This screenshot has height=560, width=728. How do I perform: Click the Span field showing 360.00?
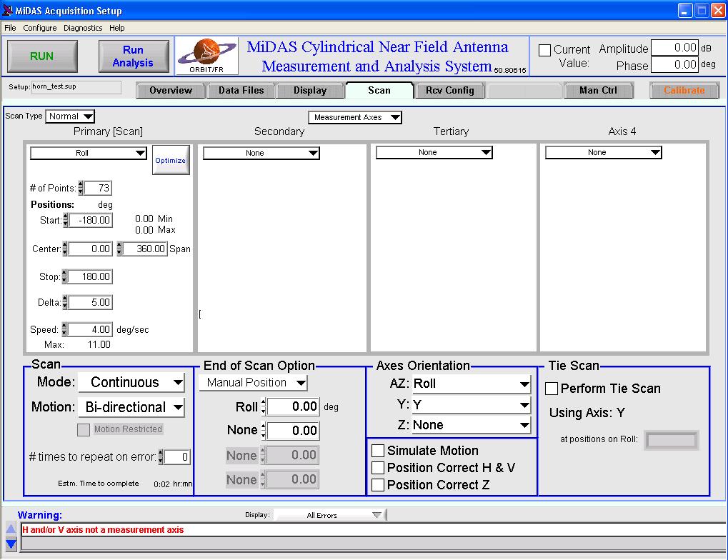click(145, 249)
